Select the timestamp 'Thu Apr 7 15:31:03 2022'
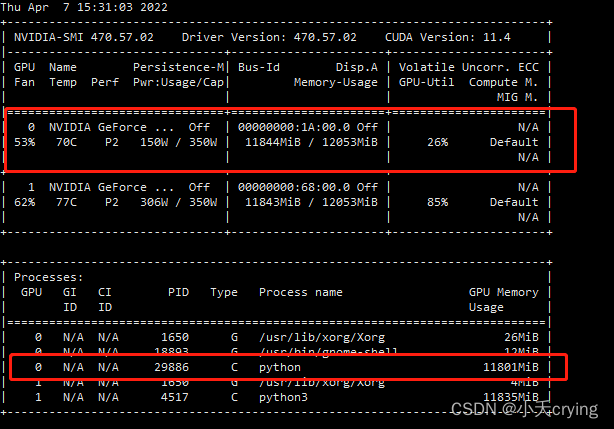614x429 pixels. point(84,7)
